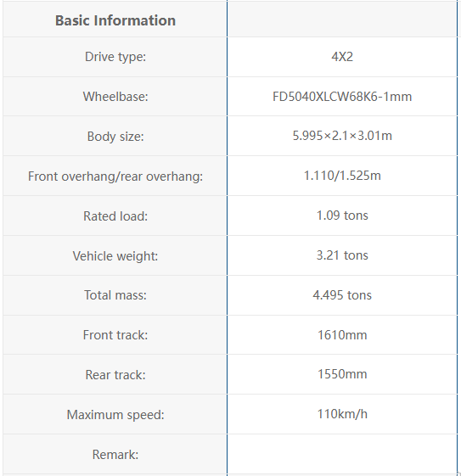Select the Drive type label

click(x=115, y=57)
